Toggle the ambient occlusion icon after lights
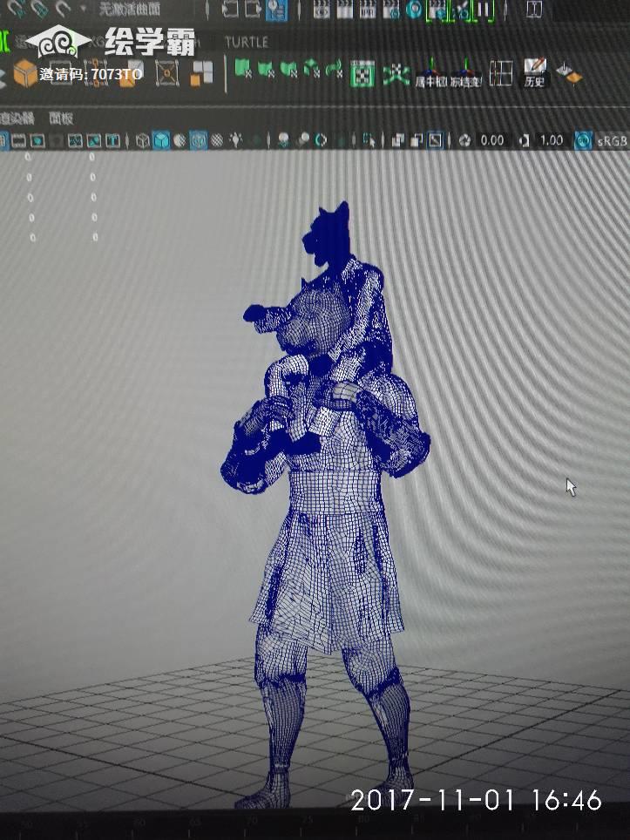 tap(283, 140)
